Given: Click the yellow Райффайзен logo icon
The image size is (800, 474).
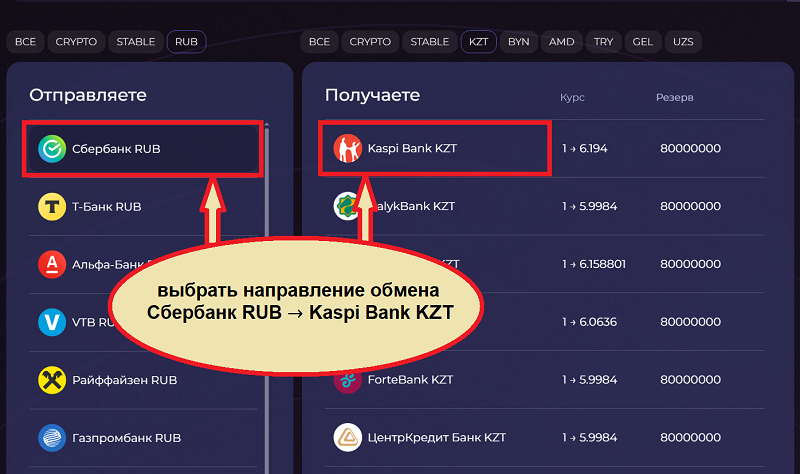Looking at the screenshot, I should point(52,380).
